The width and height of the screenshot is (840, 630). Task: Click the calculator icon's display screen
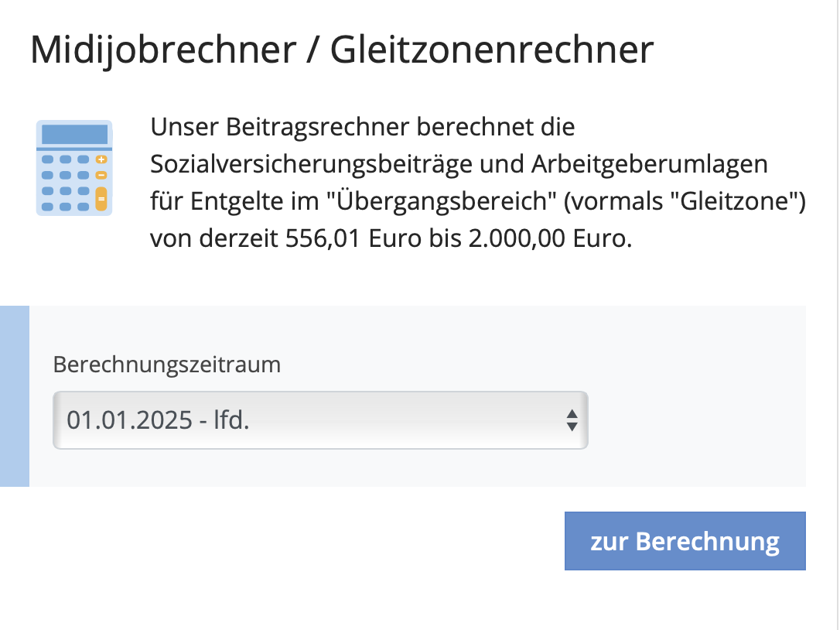point(74,134)
